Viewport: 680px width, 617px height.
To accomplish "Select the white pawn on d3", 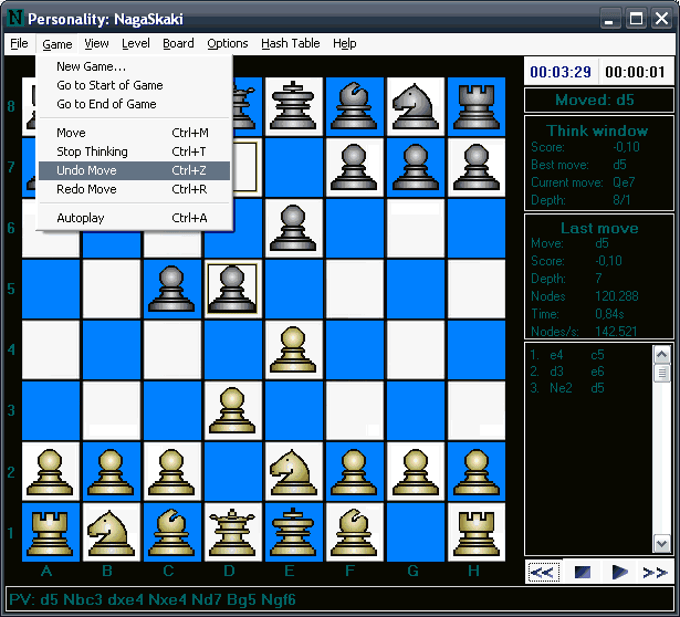I will [233, 411].
